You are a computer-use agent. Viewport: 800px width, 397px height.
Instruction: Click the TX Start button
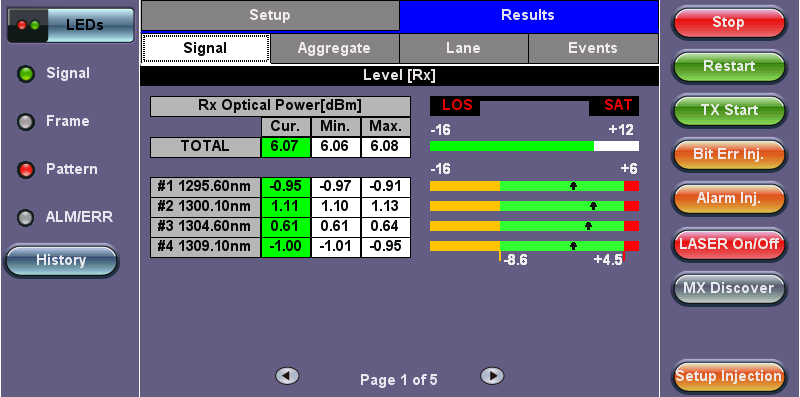coord(729,110)
